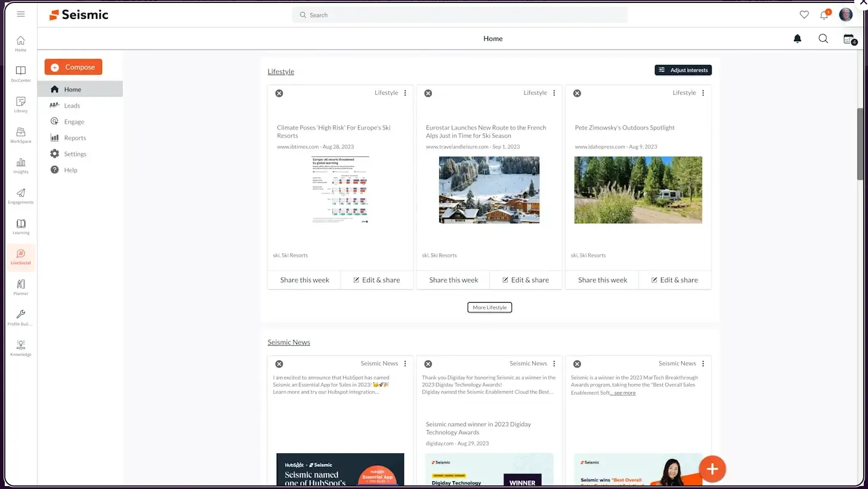This screenshot has width=868, height=489.
Task: Open Library in the left rail
Action: tap(21, 104)
